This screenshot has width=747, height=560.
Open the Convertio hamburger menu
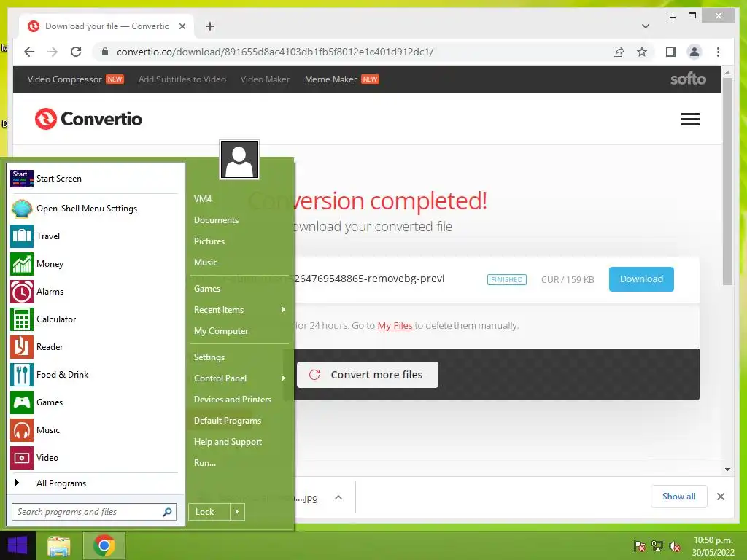[x=690, y=119]
